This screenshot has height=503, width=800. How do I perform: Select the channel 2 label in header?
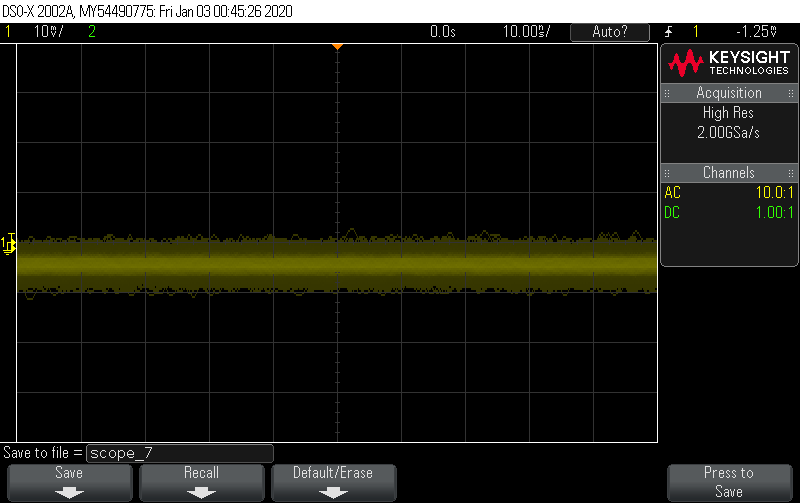pos(92,32)
